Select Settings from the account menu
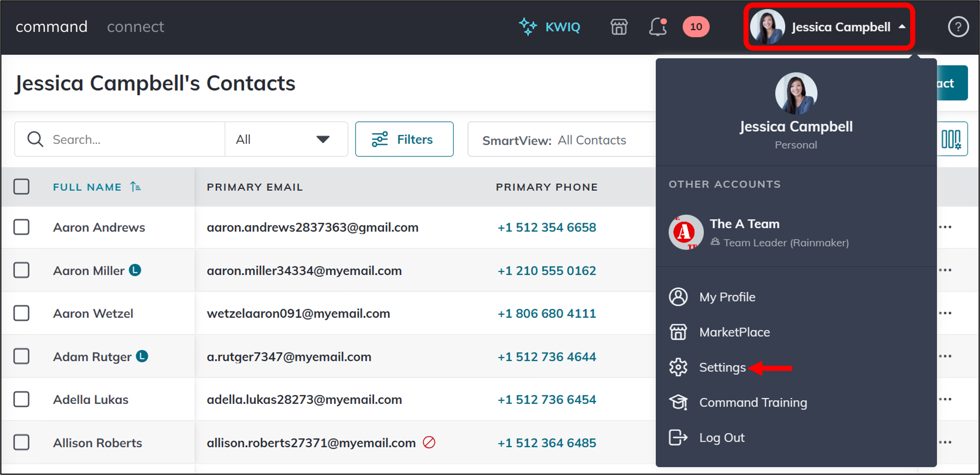Image resolution: width=980 pixels, height=475 pixels. click(722, 367)
